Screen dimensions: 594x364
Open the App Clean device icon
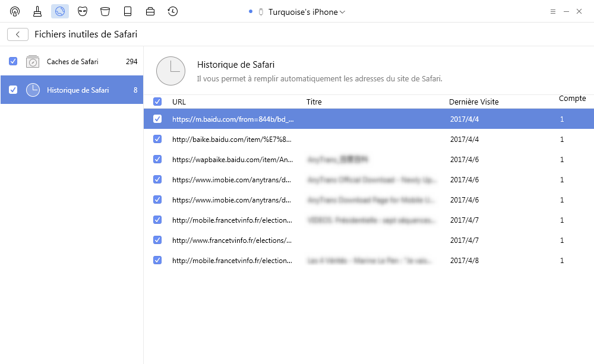pos(128,11)
